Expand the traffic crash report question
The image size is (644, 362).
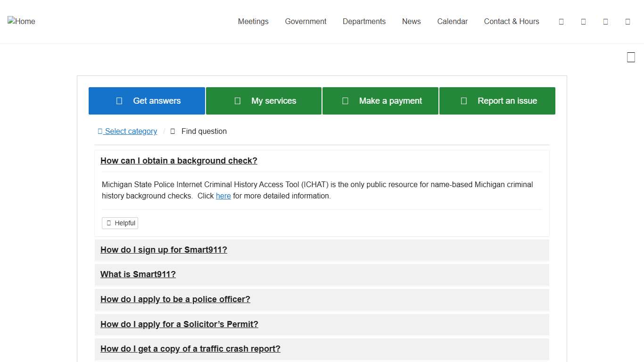pyautogui.click(x=190, y=349)
